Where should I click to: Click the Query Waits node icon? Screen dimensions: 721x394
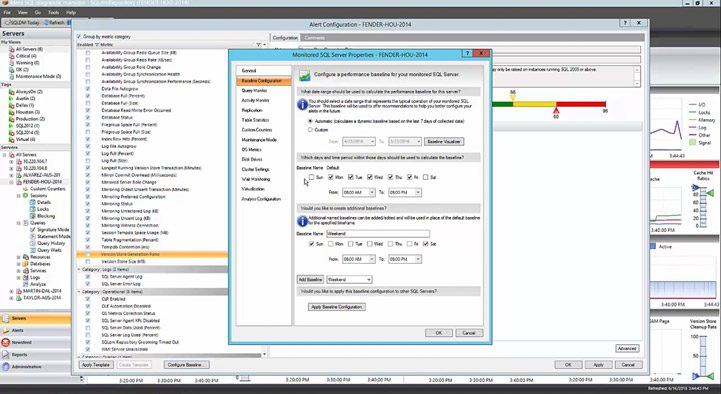(x=33, y=250)
